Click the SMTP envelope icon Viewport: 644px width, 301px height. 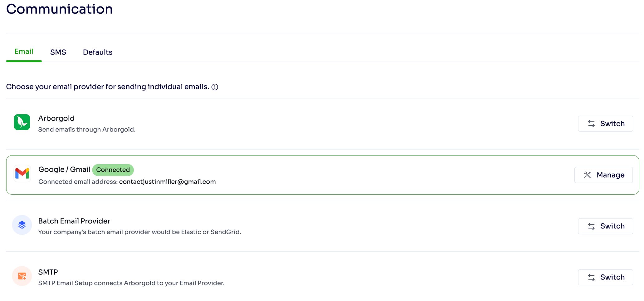coord(22,276)
